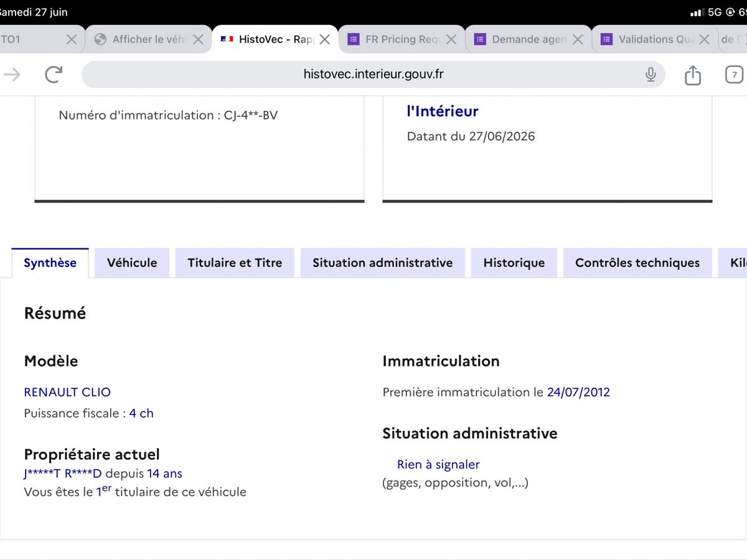Click the samedi 27 juin date
The width and height of the screenshot is (747, 560).
pos(34,12)
